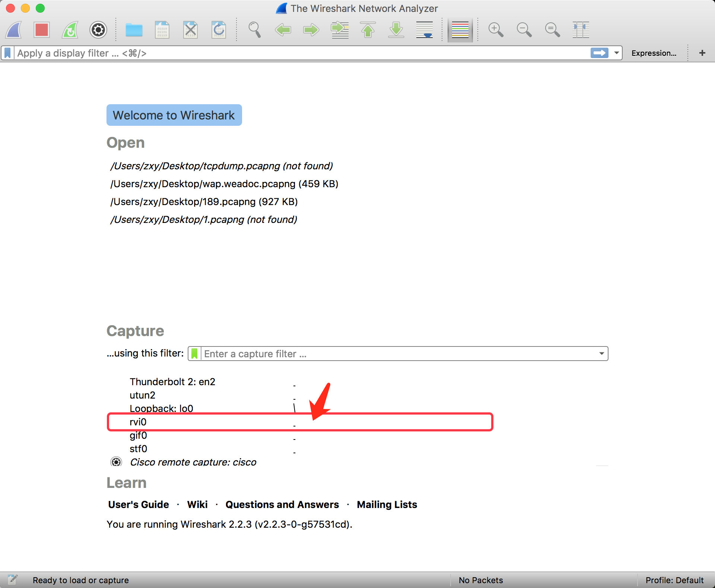Screen dimensions: 715x588
Task: Select the stf0 interface
Action: [138, 449]
